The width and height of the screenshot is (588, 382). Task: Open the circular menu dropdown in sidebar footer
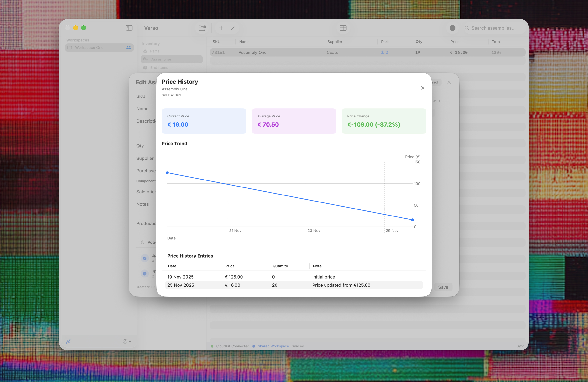coord(127,341)
